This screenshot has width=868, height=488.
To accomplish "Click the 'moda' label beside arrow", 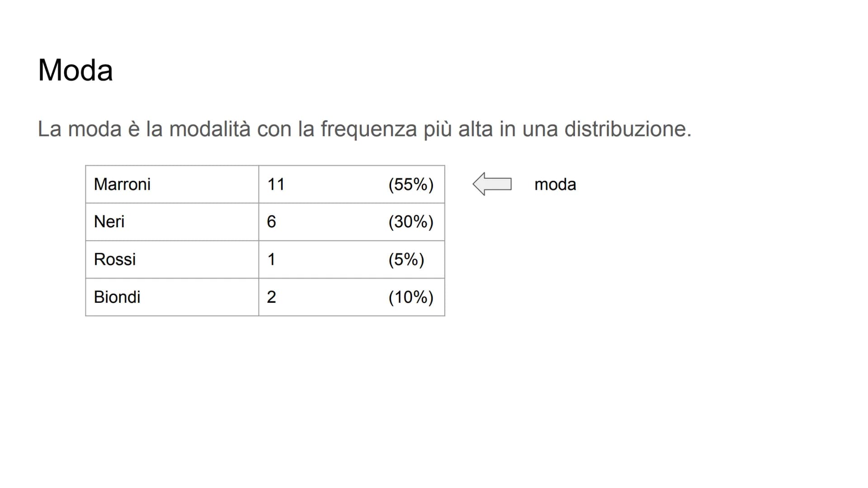I will pos(555,184).
